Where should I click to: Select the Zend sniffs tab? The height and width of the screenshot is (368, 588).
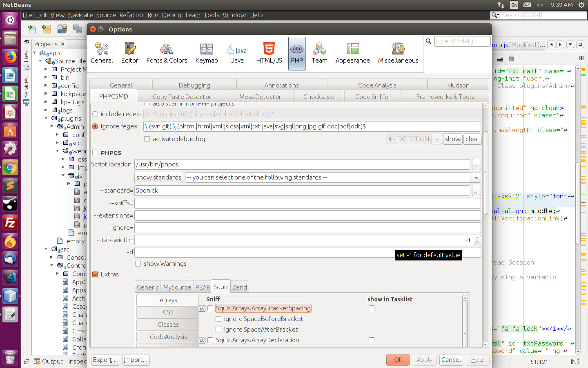click(x=240, y=287)
